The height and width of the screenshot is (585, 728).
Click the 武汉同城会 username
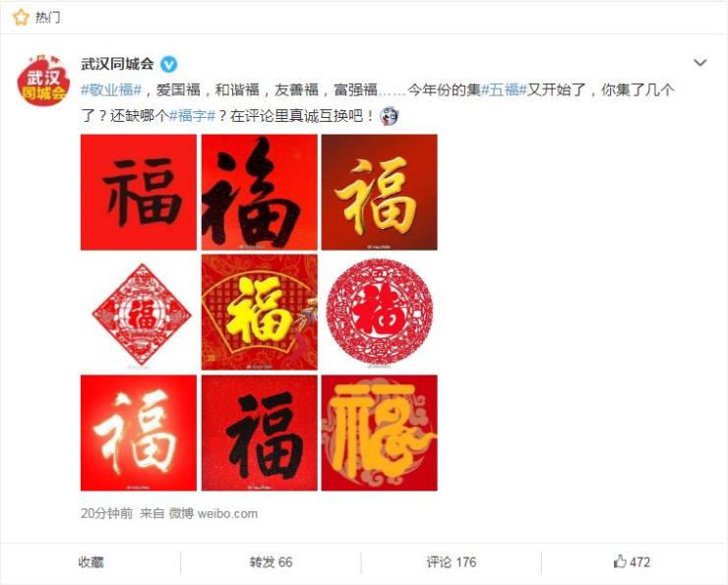(117, 64)
